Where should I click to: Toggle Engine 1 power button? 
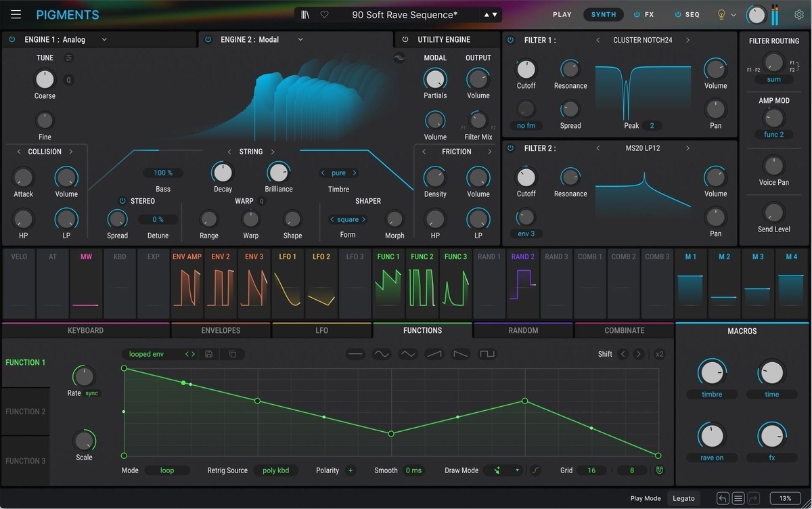click(12, 40)
